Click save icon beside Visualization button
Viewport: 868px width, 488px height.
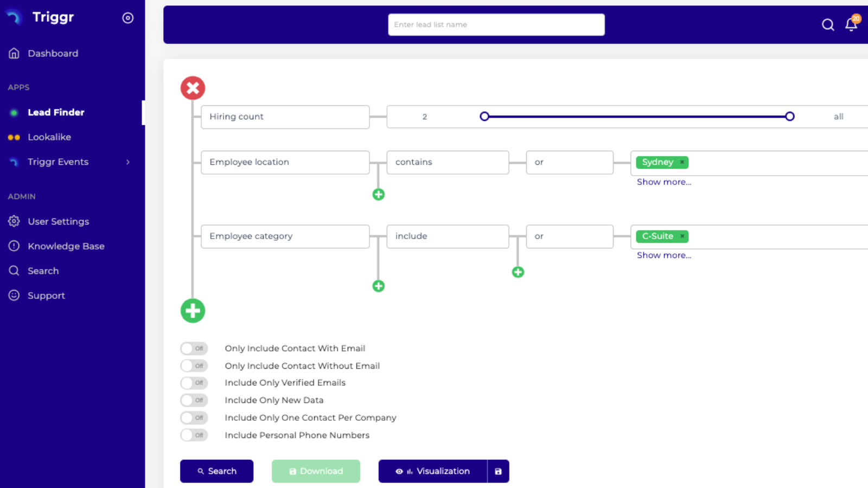point(498,471)
